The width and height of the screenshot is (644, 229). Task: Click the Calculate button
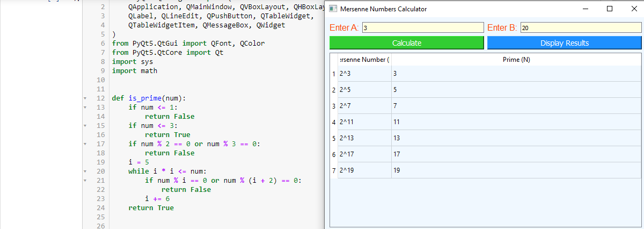(407, 43)
